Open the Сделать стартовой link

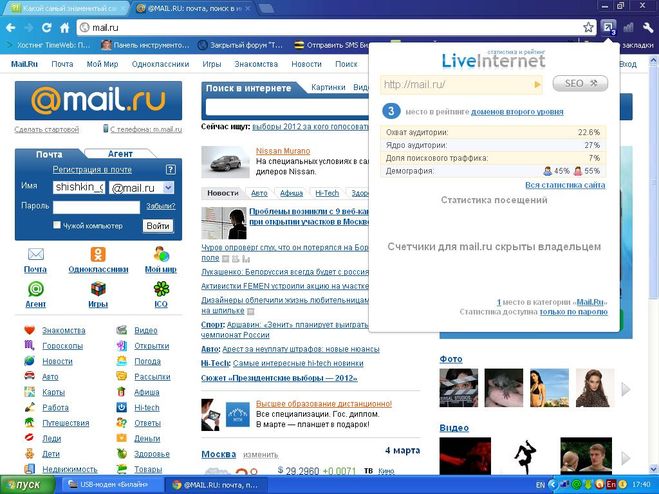[47, 129]
